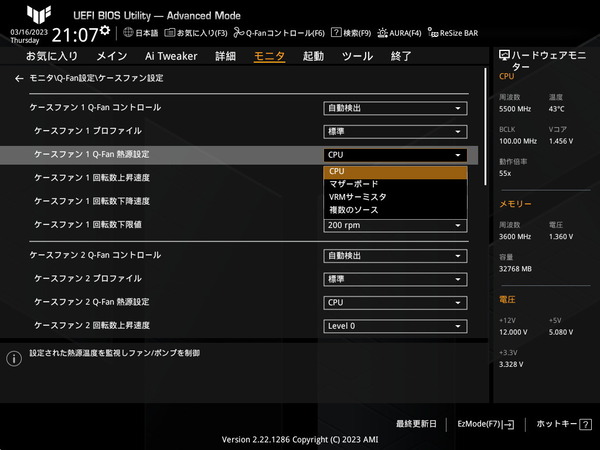Click the 32768 MB memory capacity value
This screenshot has height=450, width=600.
(515, 269)
